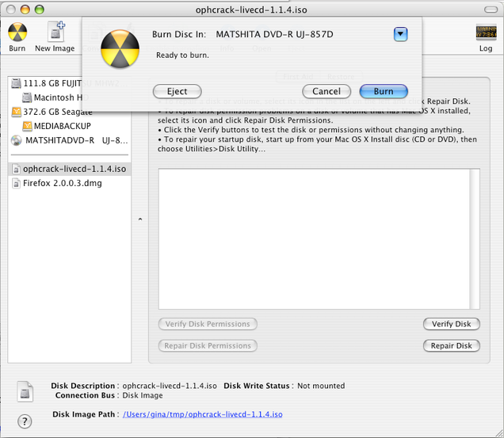
Task: Click the results log scrollbar
Action: pyautogui.click(x=475, y=238)
